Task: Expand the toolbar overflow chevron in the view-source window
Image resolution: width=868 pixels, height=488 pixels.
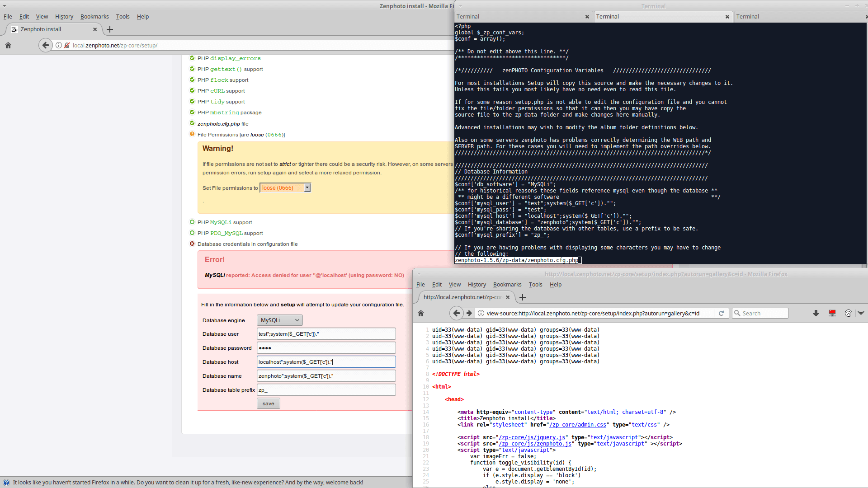Action: [x=861, y=313]
